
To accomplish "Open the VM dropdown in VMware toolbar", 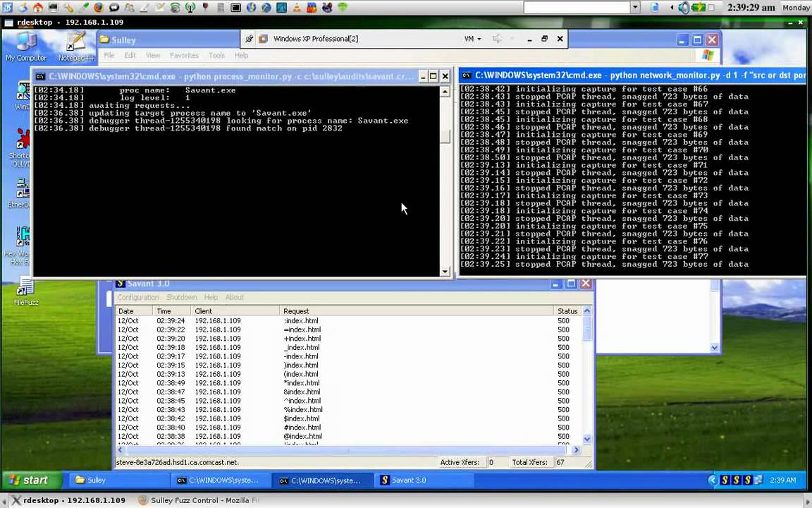I will [x=472, y=39].
